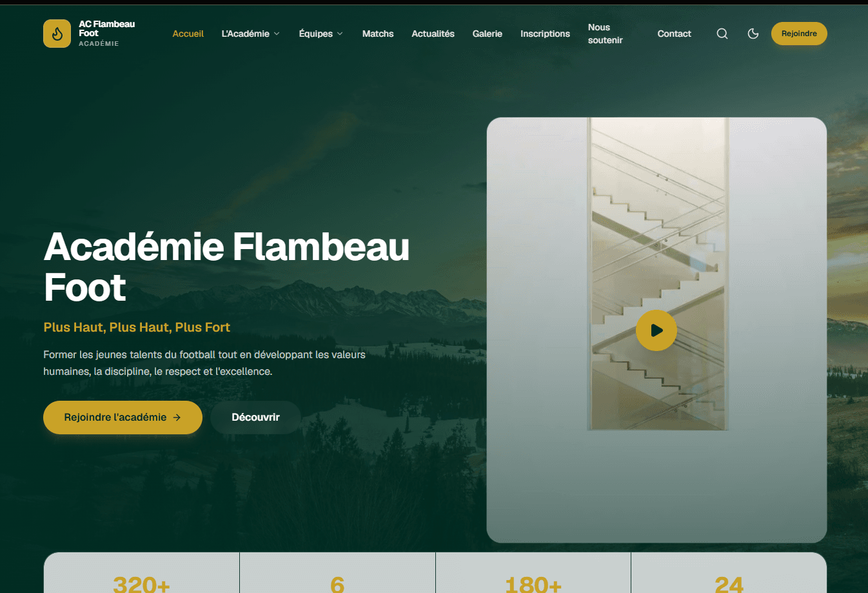Click the Plus Haut, Plus Fort tagline
This screenshot has width=868, height=593.
[x=137, y=327]
